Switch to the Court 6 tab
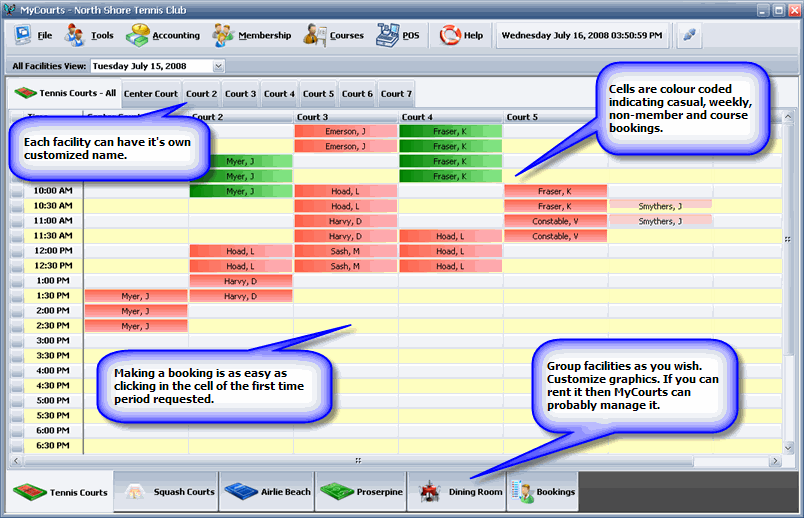The height and width of the screenshot is (518, 804). [357, 93]
